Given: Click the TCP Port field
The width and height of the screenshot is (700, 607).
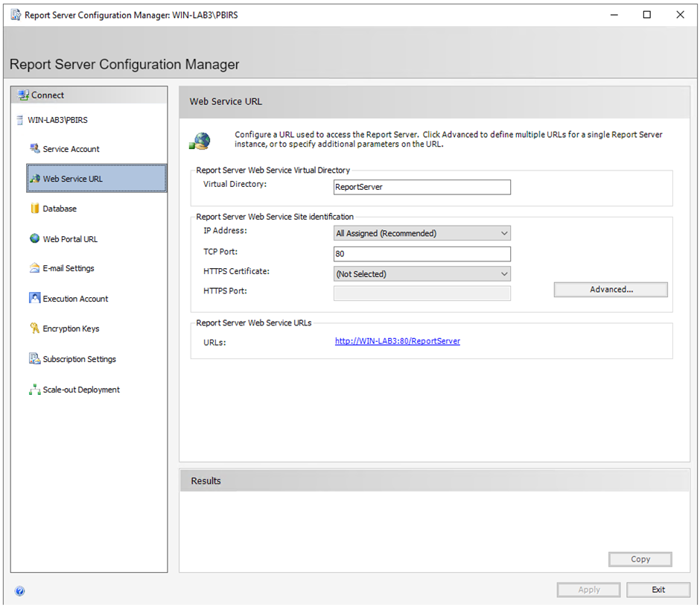Looking at the screenshot, I should [422, 254].
